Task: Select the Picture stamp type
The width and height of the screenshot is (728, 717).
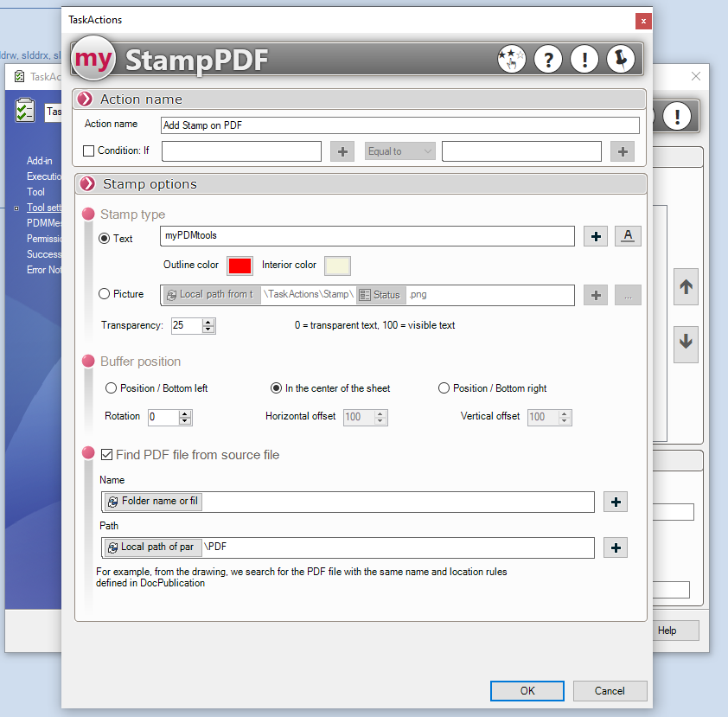Action: click(105, 294)
